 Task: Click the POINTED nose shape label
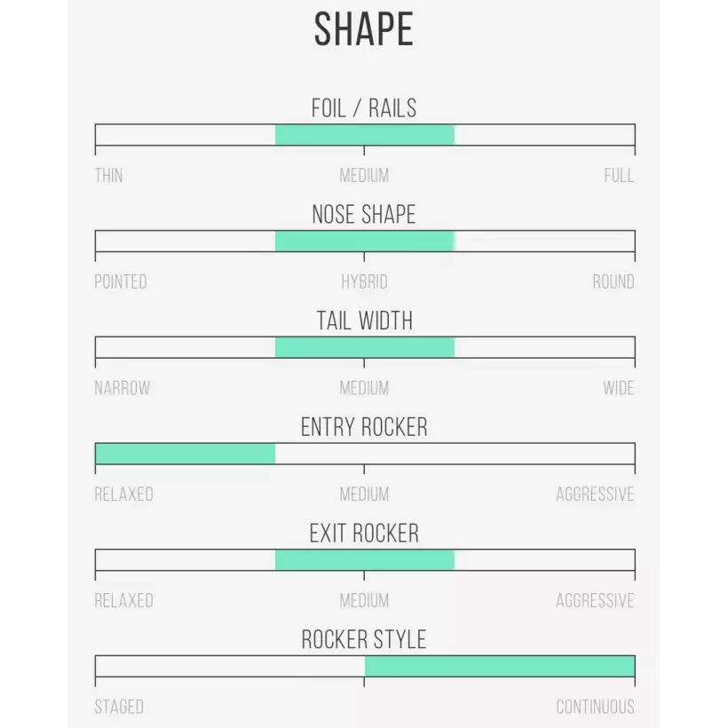click(121, 282)
